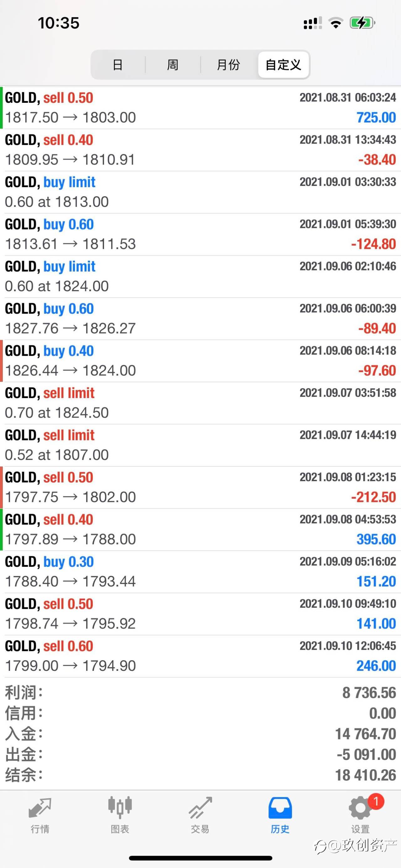
Task: Open 设置 settings gear icon
Action: pos(360,808)
